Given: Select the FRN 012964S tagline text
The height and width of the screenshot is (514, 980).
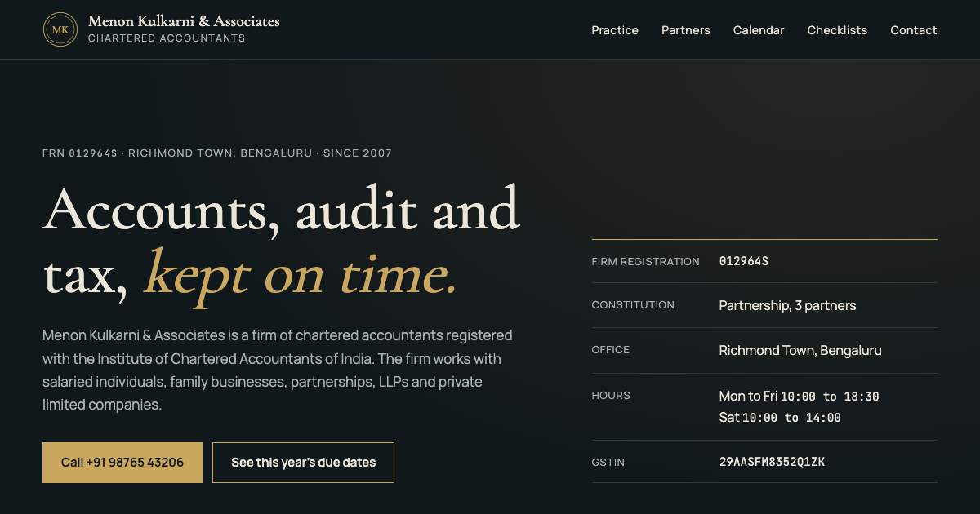Looking at the screenshot, I should 217,153.
